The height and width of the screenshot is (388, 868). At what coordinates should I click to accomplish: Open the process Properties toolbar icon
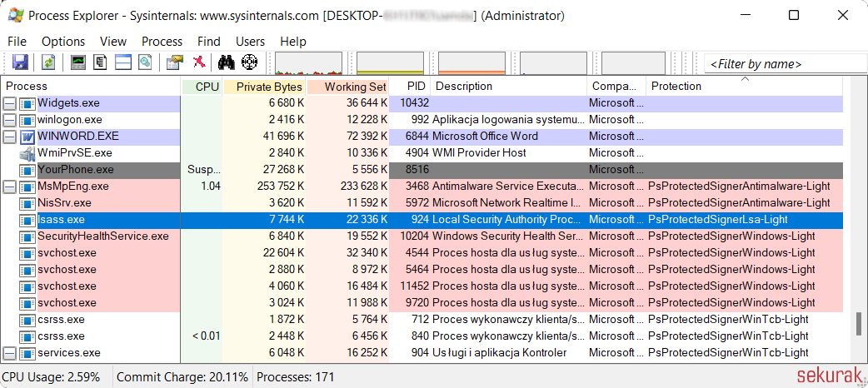[x=174, y=62]
